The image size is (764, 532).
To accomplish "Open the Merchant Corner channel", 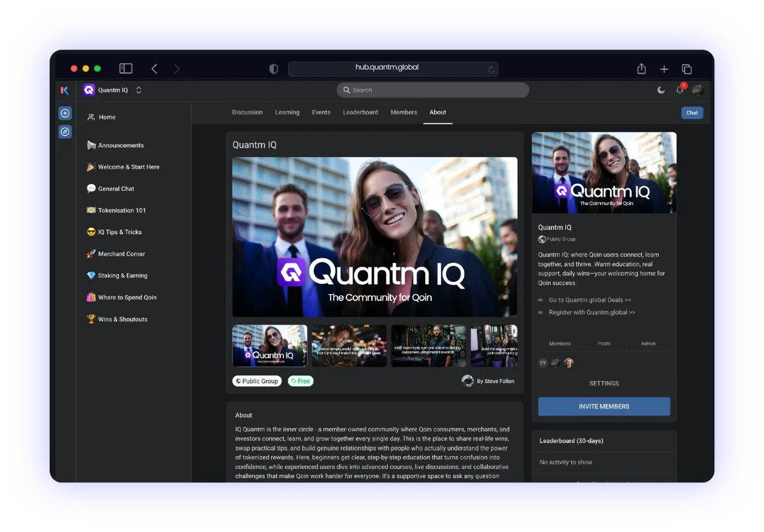I will coord(116,254).
